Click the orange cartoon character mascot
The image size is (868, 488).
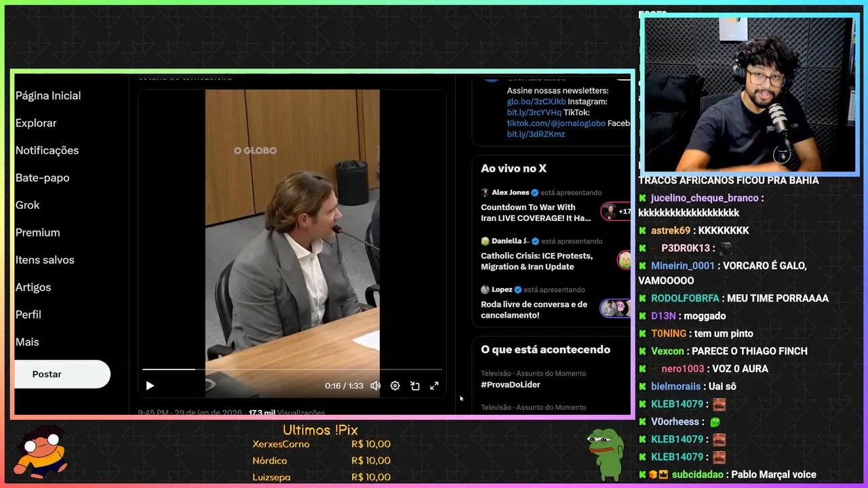click(x=42, y=450)
